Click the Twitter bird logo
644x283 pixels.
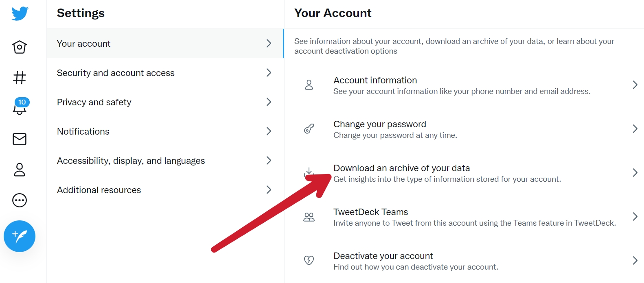click(19, 13)
